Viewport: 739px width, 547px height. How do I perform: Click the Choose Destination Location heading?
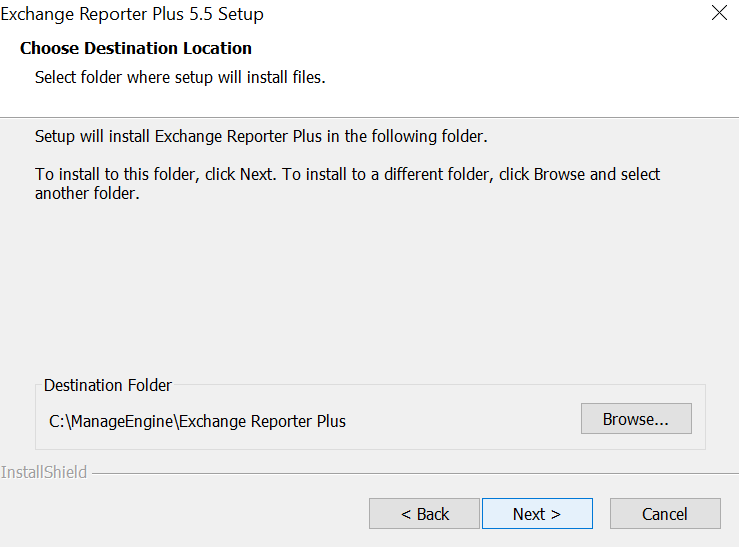click(x=136, y=48)
